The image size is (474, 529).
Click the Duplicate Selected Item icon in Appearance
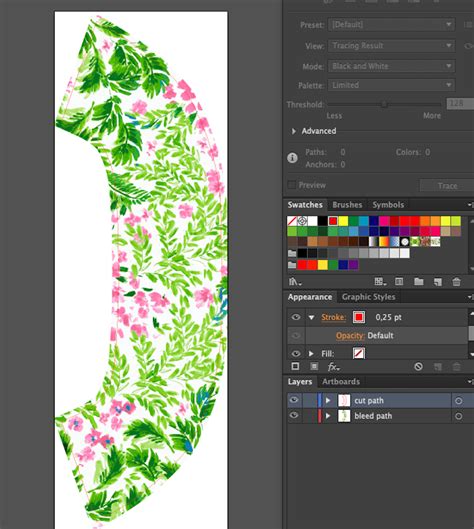click(438, 367)
